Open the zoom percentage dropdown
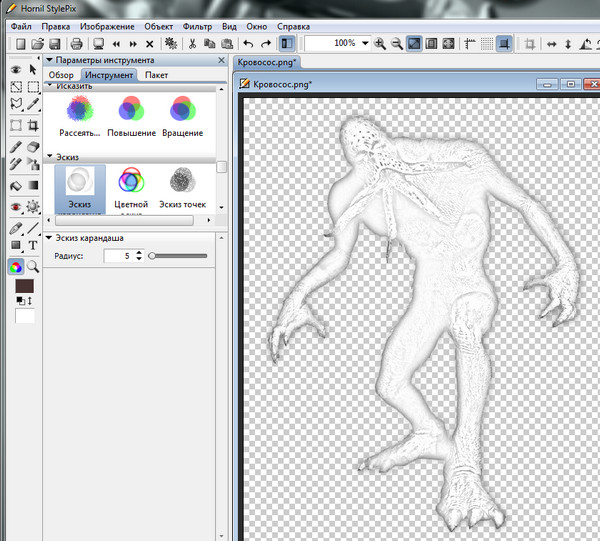 click(x=365, y=44)
